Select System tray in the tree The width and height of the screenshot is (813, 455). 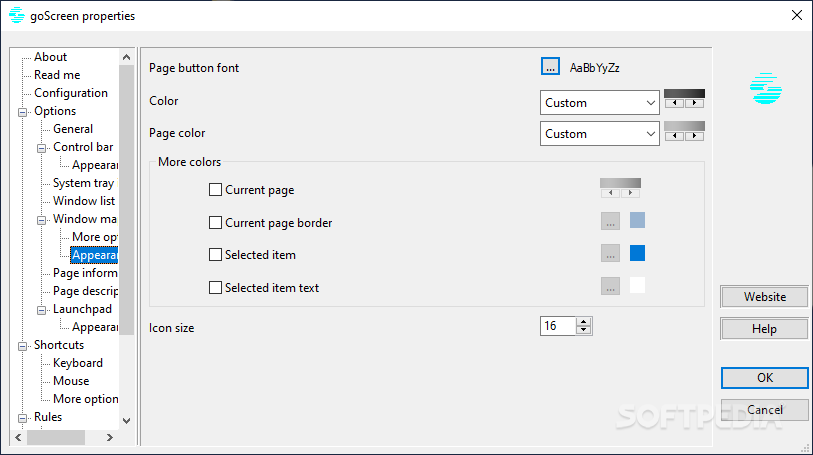click(83, 183)
